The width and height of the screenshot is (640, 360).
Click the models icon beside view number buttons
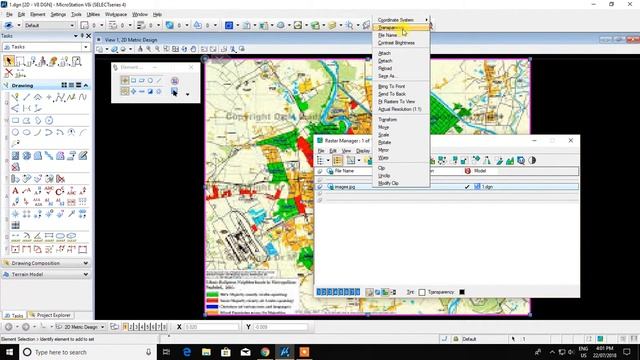point(114,327)
